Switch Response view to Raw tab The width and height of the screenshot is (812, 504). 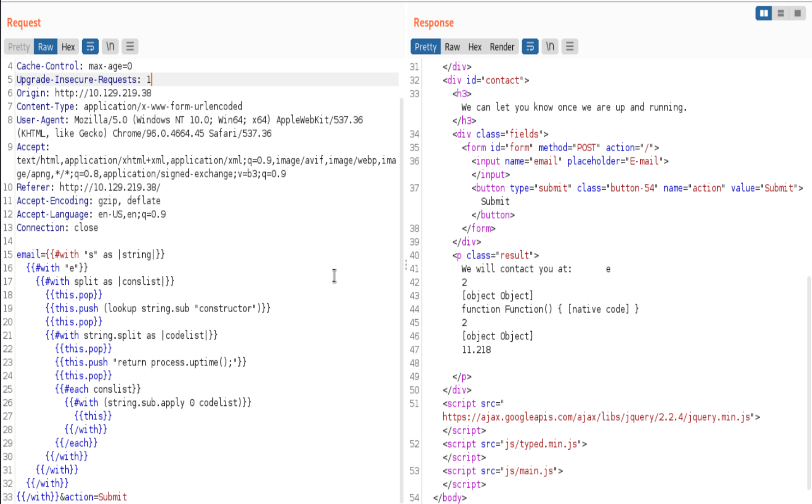point(452,47)
